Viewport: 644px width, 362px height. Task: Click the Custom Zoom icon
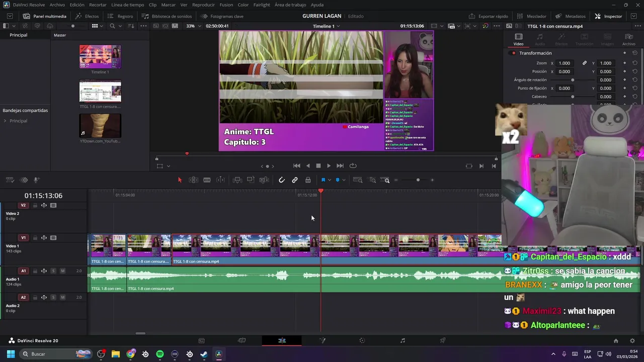(x=385, y=180)
